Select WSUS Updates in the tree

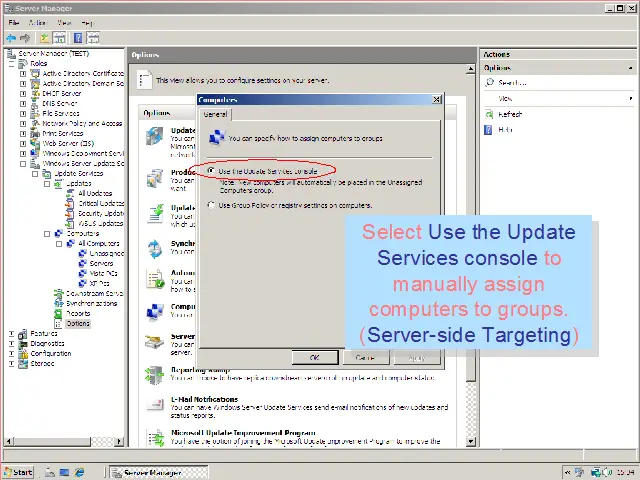coord(100,223)
